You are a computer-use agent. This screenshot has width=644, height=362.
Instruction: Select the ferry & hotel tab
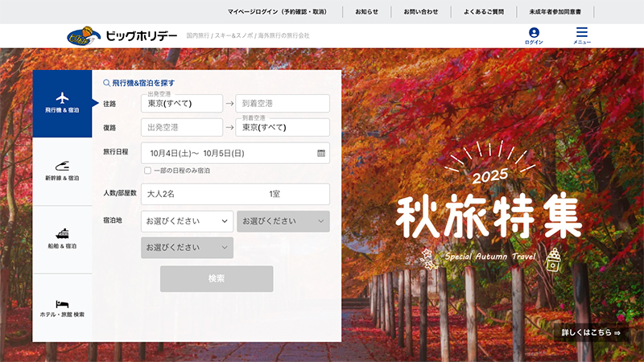(62, 239)
